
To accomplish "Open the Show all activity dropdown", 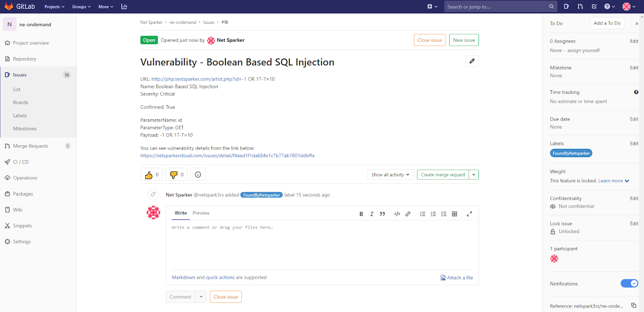I will pos(390,175).
